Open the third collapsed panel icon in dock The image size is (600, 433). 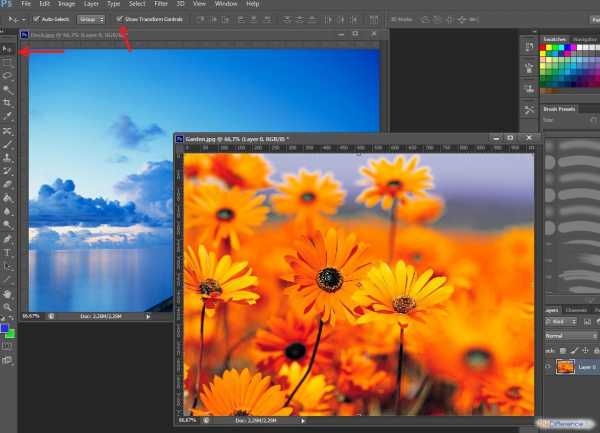[529, 89]
